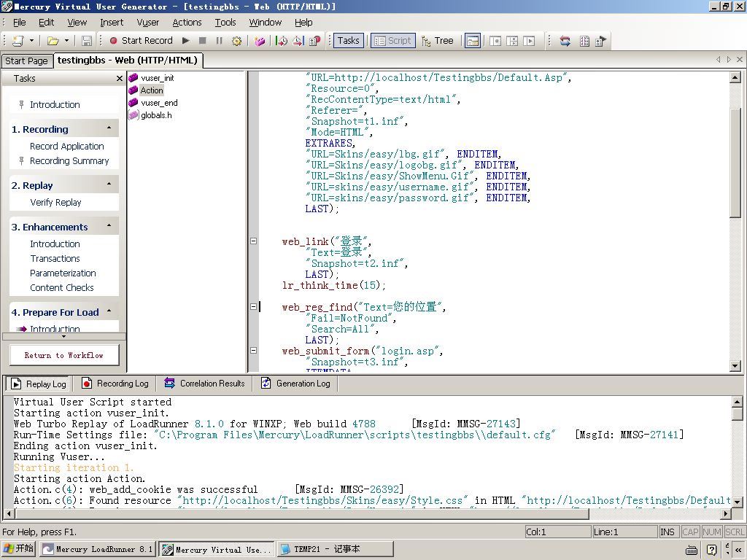Click the Return to Workflow button
747x560 pixels.
click(x=64, y=355)
